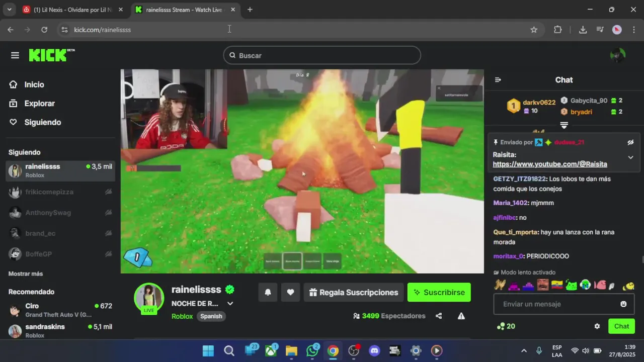Open chat settings gear
This screenshot has width=644, height=362.
(x=597, y=326)
